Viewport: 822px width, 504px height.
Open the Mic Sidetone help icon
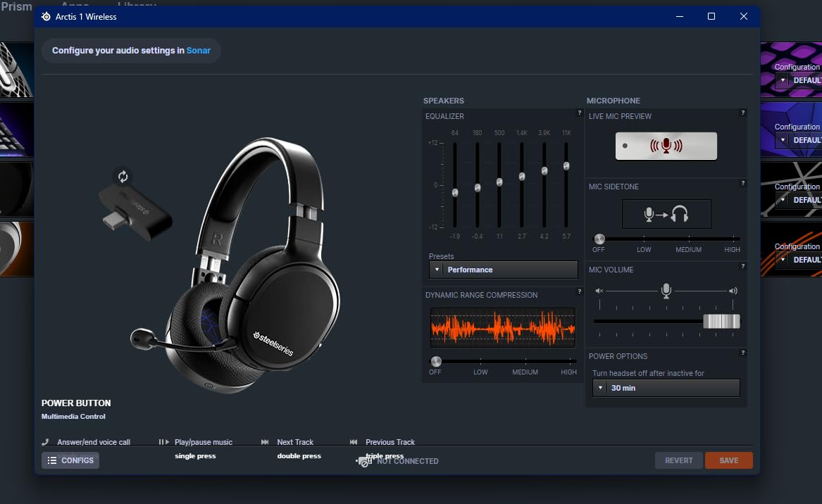pos(743,183)
